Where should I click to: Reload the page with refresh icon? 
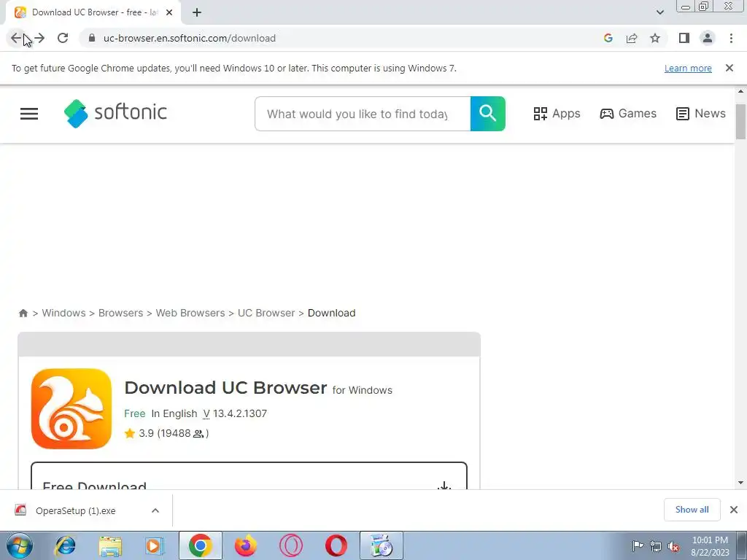point(63,38)
